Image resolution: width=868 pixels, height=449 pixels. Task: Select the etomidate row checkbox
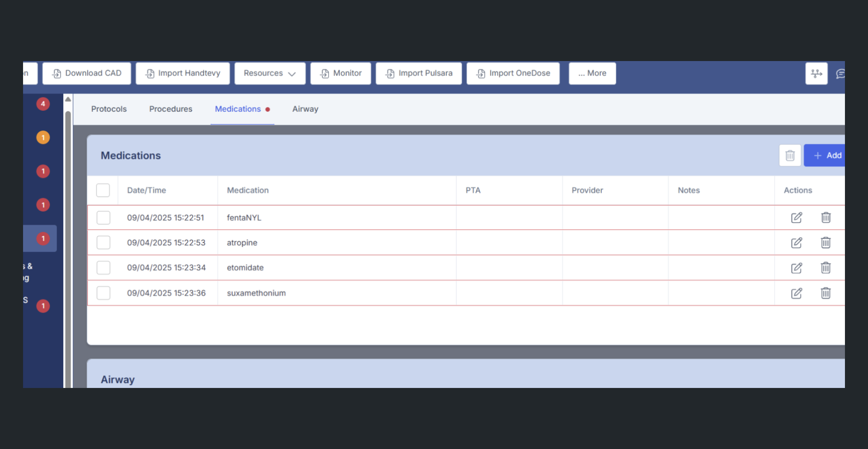tap(103, 268)
